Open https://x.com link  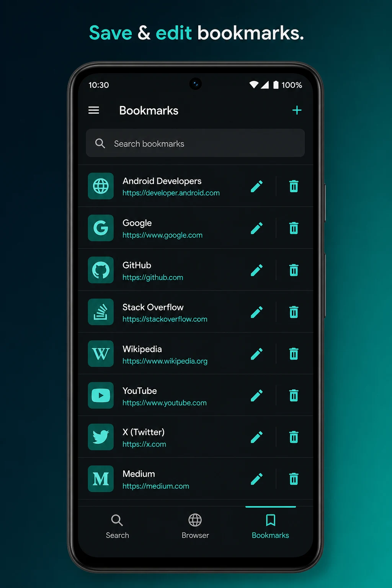coord(144,444)
